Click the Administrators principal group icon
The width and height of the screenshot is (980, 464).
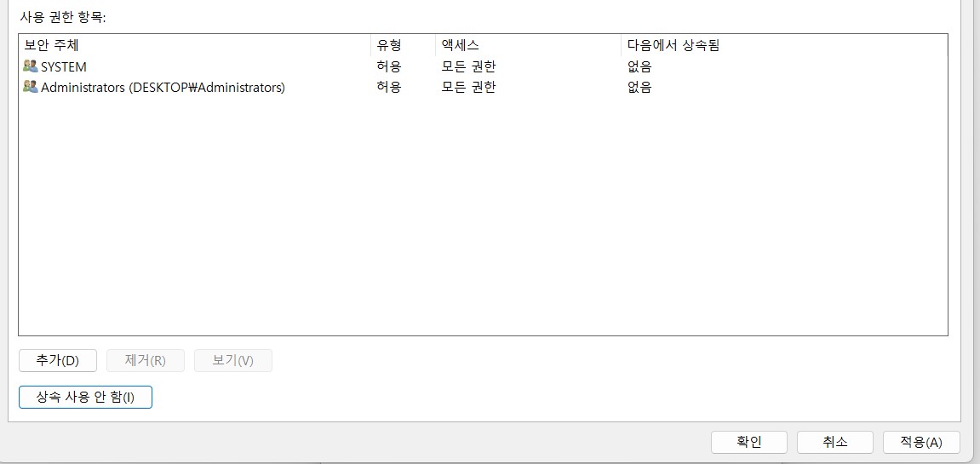click(31, 86)
